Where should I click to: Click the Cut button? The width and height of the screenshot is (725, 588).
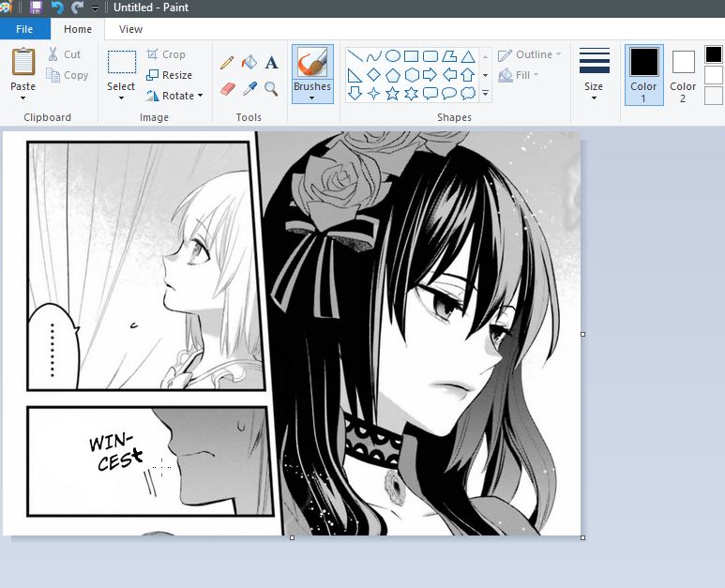65,54
